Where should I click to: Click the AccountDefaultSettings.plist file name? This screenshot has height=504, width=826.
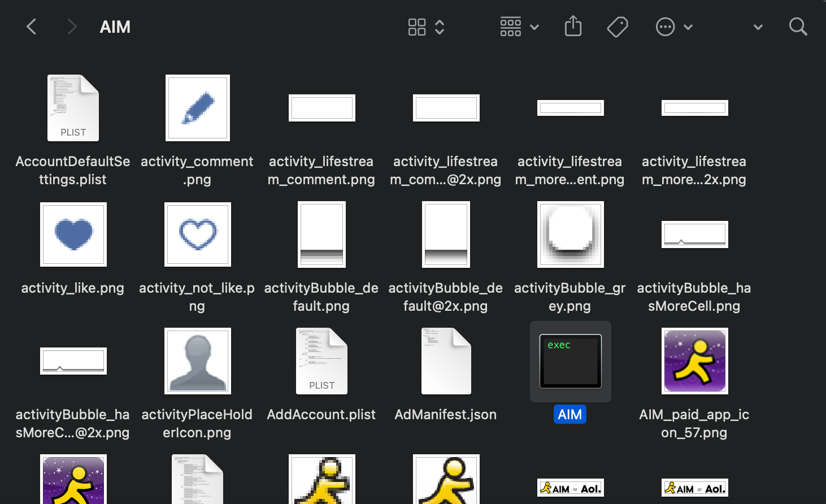(x=73, y=171)
